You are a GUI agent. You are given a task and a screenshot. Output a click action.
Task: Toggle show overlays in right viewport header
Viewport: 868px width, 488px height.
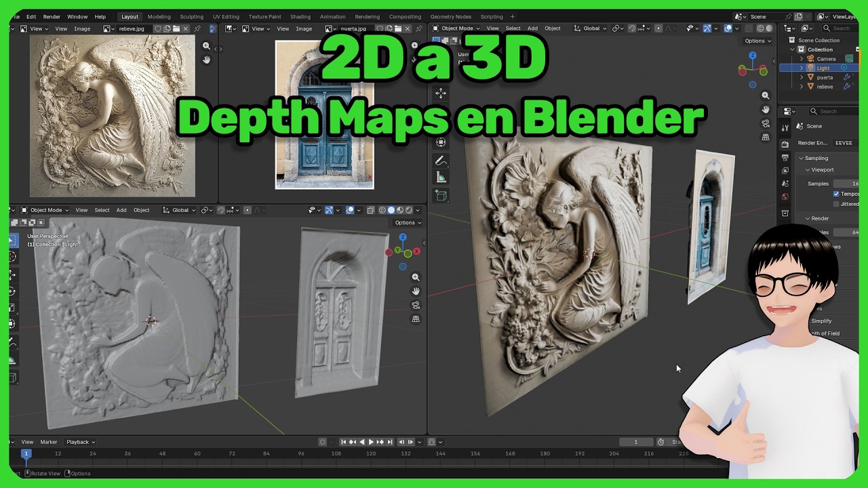click(x=728, y=28)
